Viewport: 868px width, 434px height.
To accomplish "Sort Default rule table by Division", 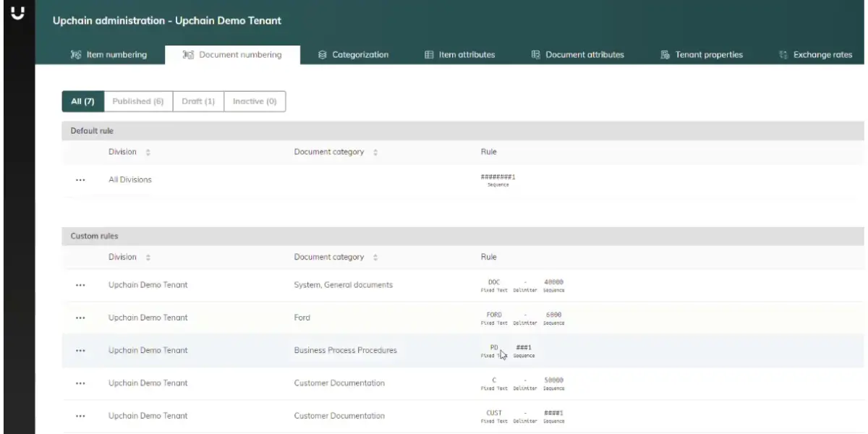I will 148,153.
